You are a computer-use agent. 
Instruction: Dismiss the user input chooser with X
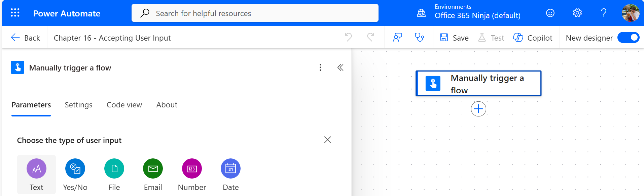click(x=327, y=140)
